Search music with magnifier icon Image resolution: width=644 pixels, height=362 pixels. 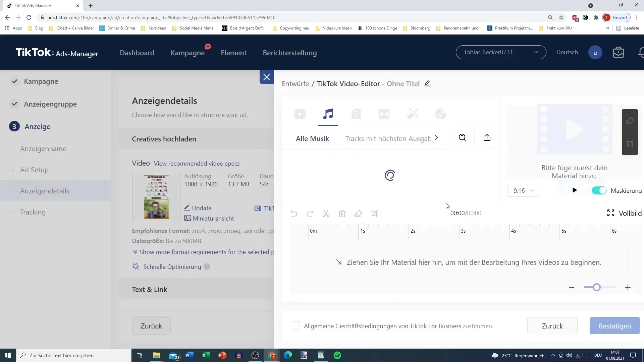463,137
